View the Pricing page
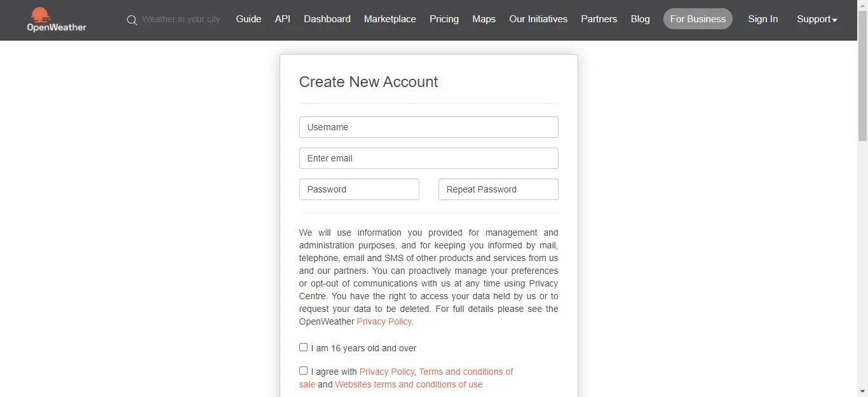This screenshot has width=868, height=397. (444, 19)
